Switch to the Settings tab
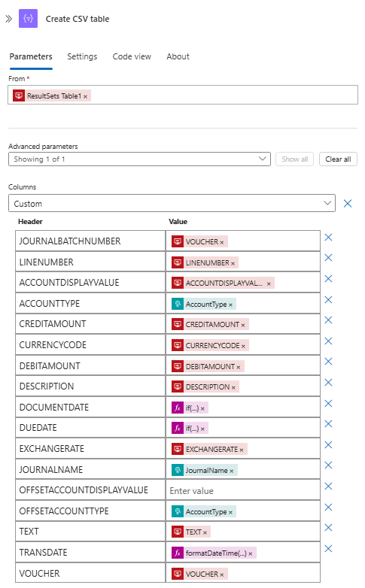 point(82,56)
